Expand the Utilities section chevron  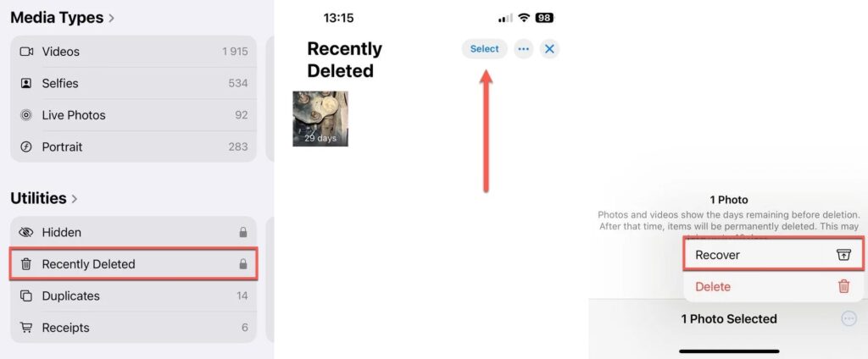click(x=75, y=199)
